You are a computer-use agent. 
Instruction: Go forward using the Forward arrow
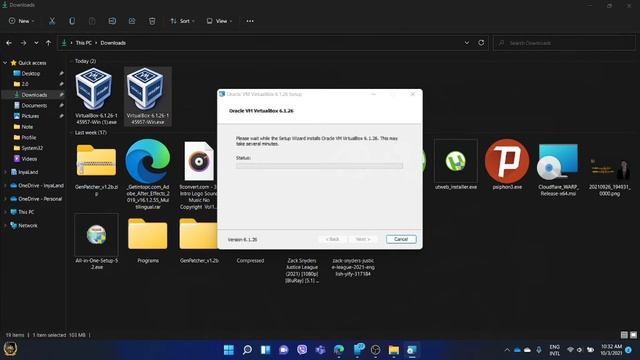pyautogui.click(x=23, y=43)
